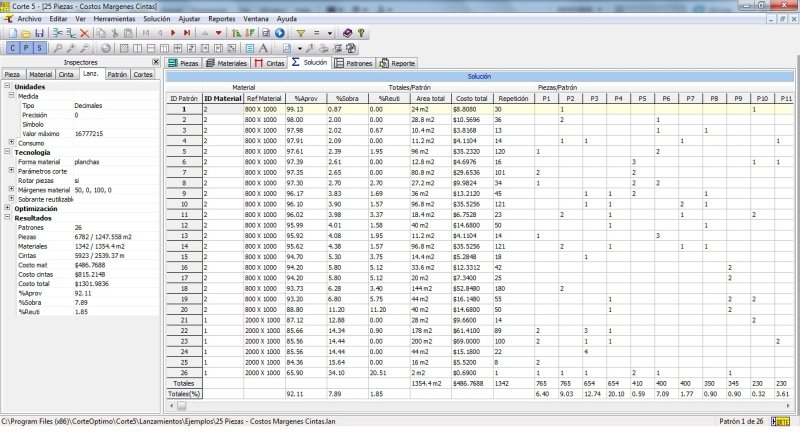Click the Save diskette icon
The width and height of the screenshot is (800, 432).
click(39, 33)
